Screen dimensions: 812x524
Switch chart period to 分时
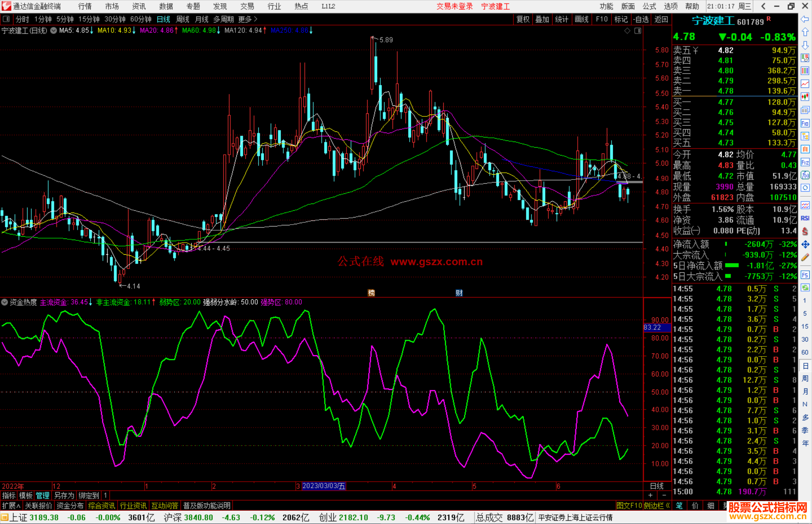pos(22,19)
